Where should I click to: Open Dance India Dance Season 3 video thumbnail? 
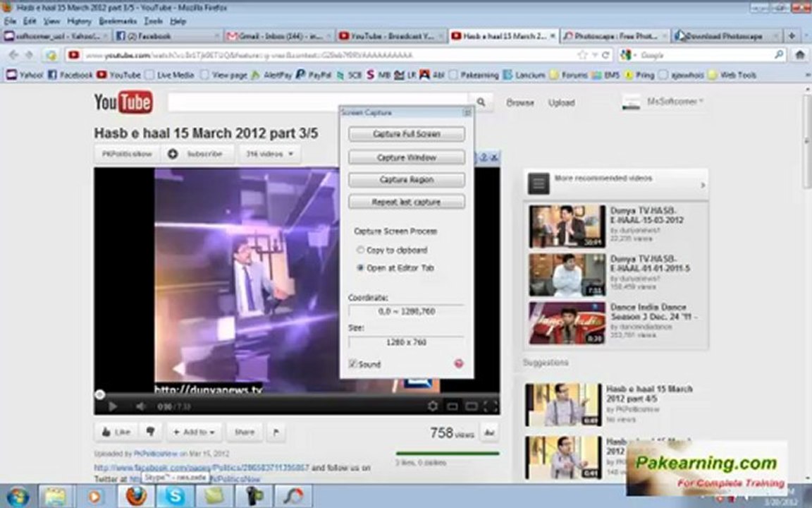click(x=567, y=323)
